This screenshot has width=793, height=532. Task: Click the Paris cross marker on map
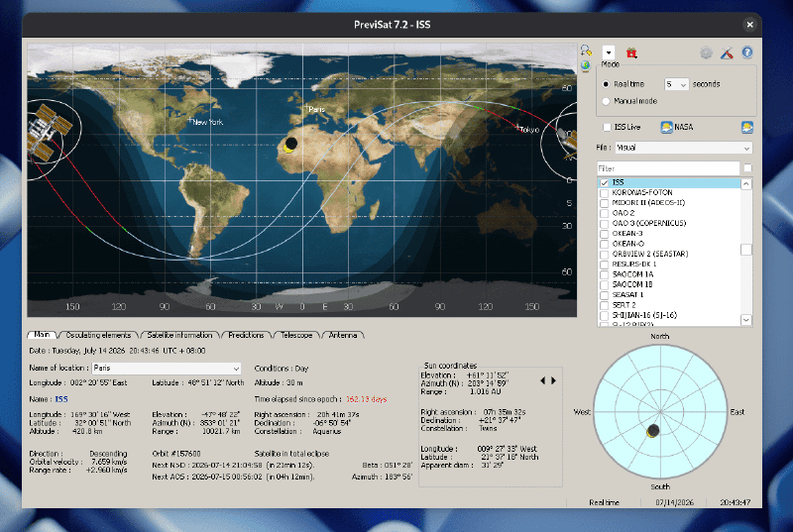(306, 107)
